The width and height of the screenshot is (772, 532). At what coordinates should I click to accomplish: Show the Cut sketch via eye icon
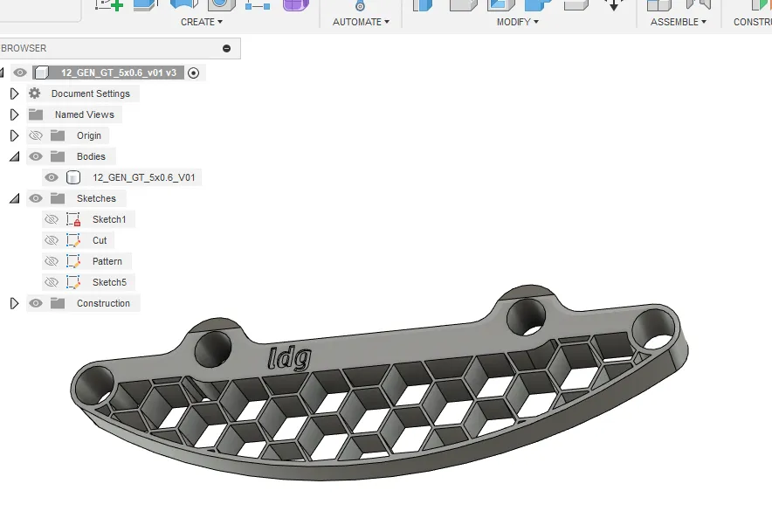point(52,240)
